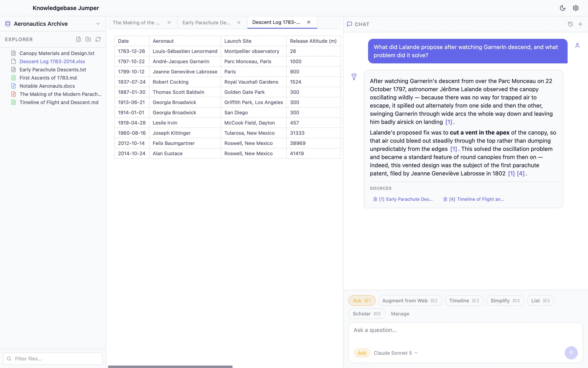Send the message with arrow button

tap(571, 353)
